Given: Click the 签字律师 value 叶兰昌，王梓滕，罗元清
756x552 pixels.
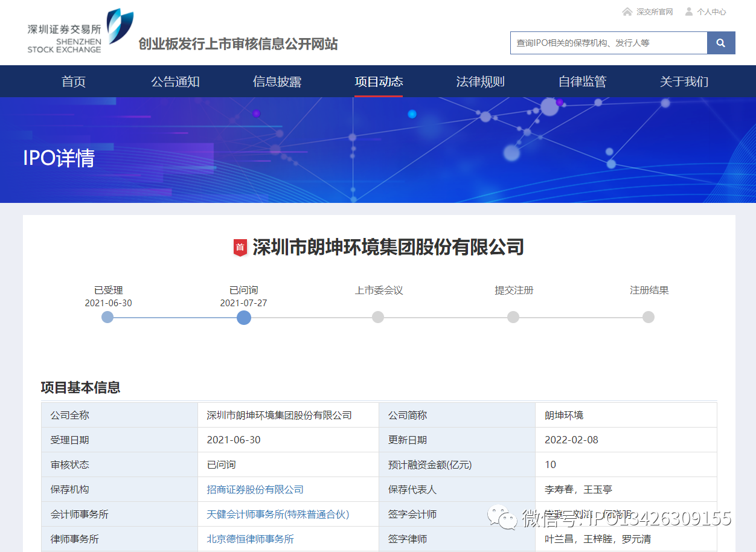Looking at the screenshot, I should (x=598, y=539).
